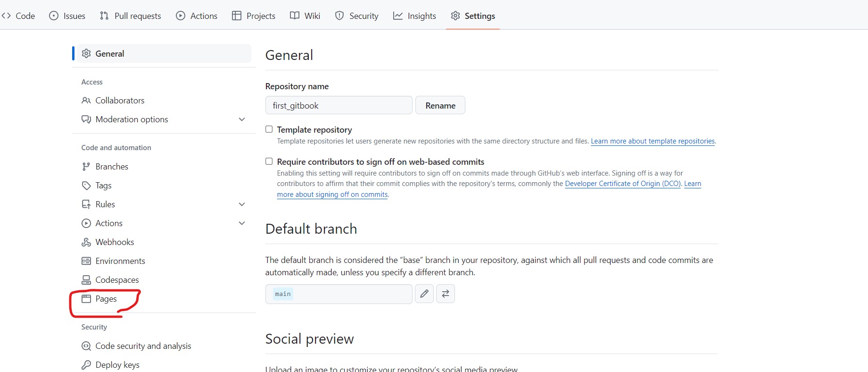Screen dimensions: 868x372
Task: Open the Code tab
Action: tap(18, 16)
